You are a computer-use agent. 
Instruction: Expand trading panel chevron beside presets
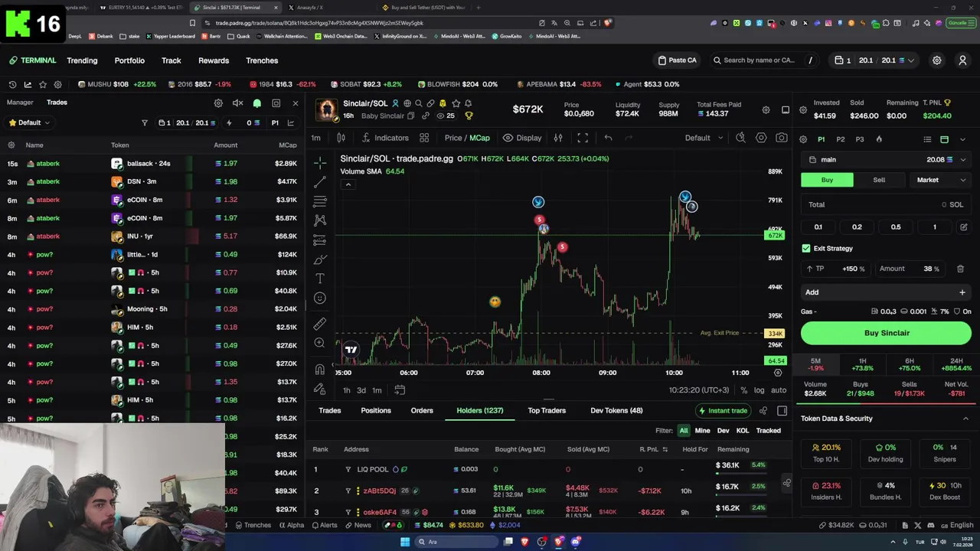(962, 139)
